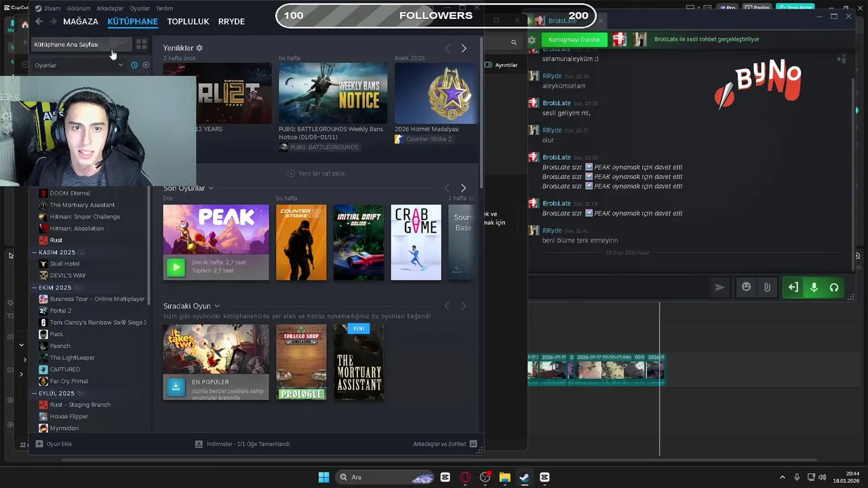Select the Crab Game cover
Viewport: 868px width, 488px height.
(416, 242)
